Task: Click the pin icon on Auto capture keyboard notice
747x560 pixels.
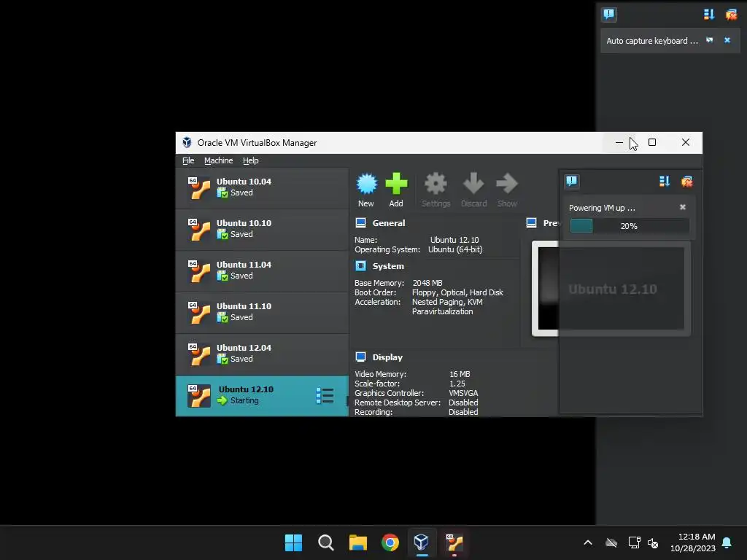Action: click(710, 40)
